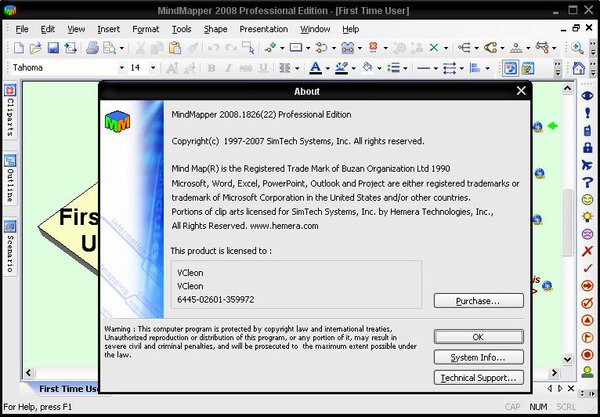Toggle the highlighted map view button
This screenshot has width=600, height=417.
[x=510, y=68]
